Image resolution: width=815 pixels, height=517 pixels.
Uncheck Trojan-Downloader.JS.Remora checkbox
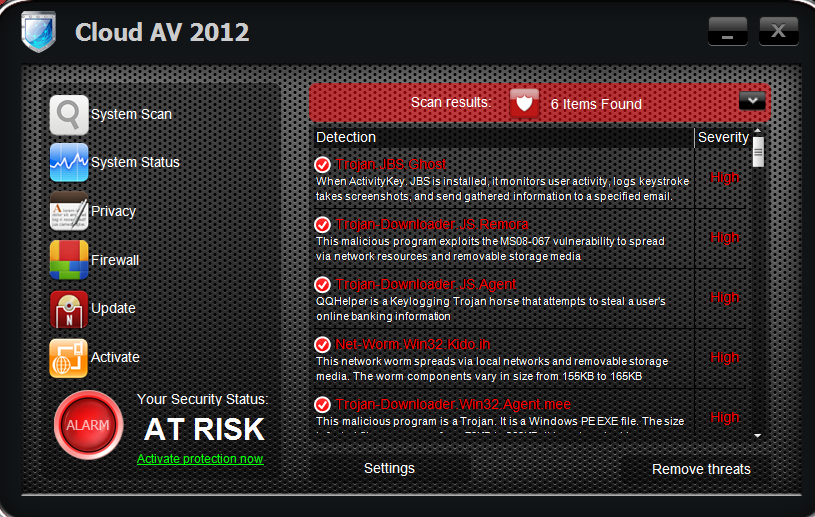pyautogui.click(x=322, y=224)
